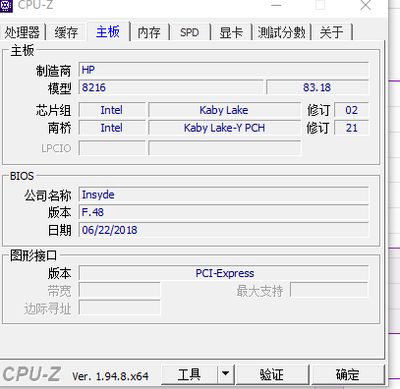
Task: Open the 測試分數 benchmark tab
Action: coord(281,32)
